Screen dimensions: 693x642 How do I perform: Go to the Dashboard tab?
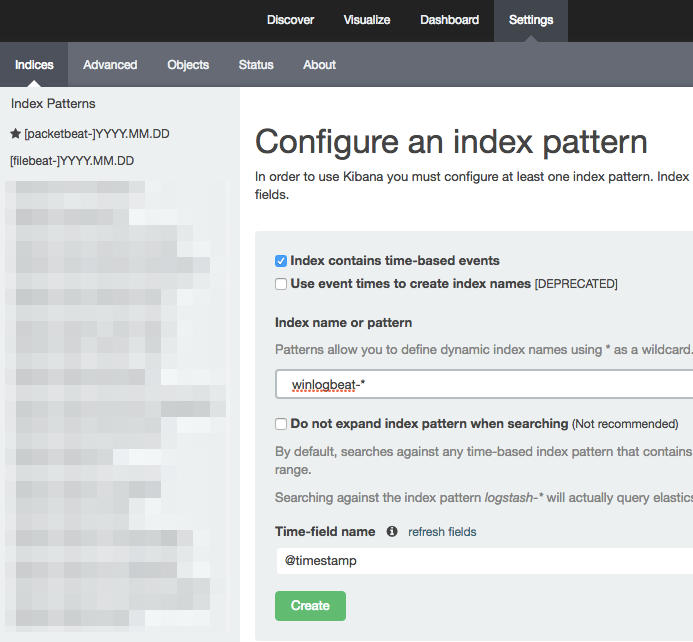click(x=449, y=20)
